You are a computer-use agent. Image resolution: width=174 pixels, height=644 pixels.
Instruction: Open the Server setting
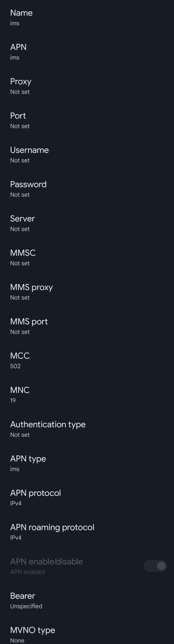87,223
